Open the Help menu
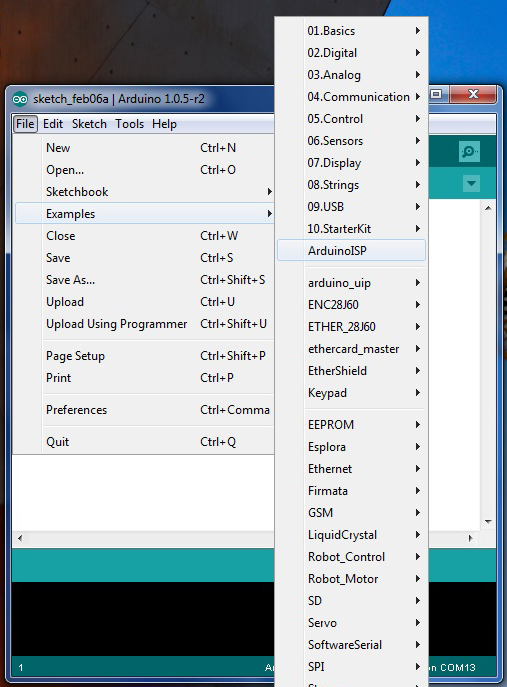The height and width of the screenshot is (687, 507). [164, 124]
